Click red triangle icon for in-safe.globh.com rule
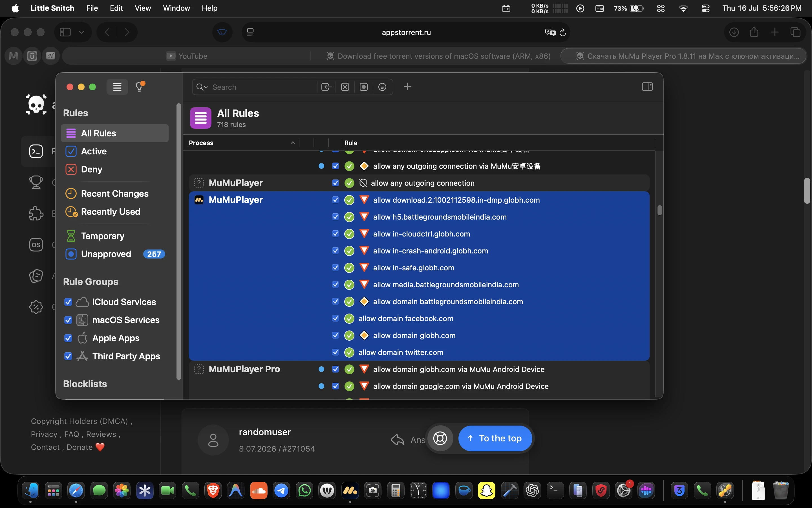Screen dimensions: 812x508 [x=364, y=268]
